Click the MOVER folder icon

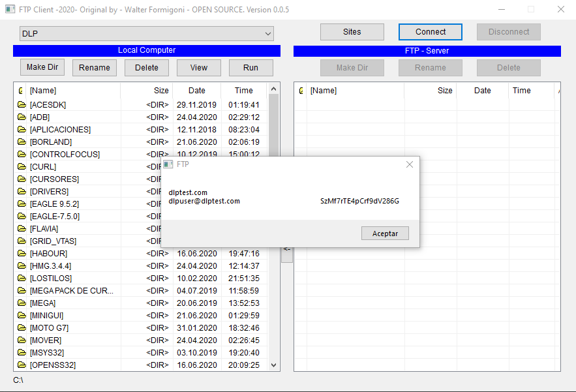[22, 340]
